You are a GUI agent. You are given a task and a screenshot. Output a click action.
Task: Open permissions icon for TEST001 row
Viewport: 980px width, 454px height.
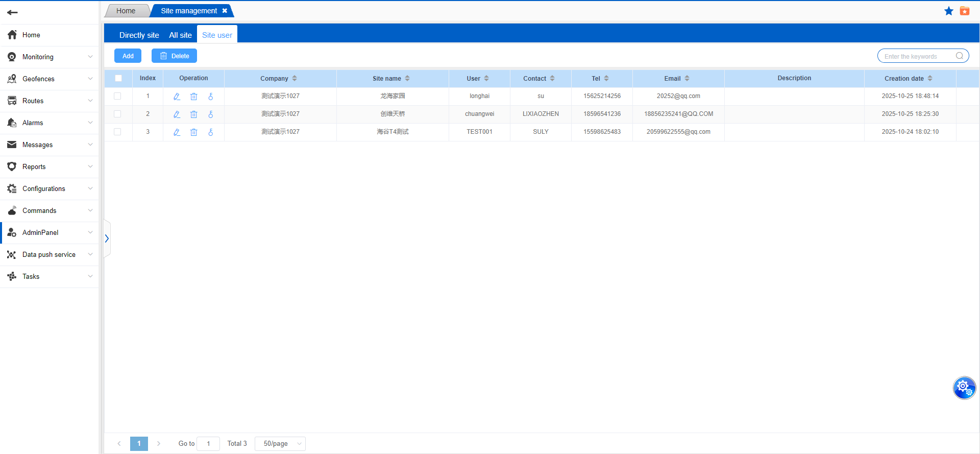pyautogui.click(x=211, y=132)
